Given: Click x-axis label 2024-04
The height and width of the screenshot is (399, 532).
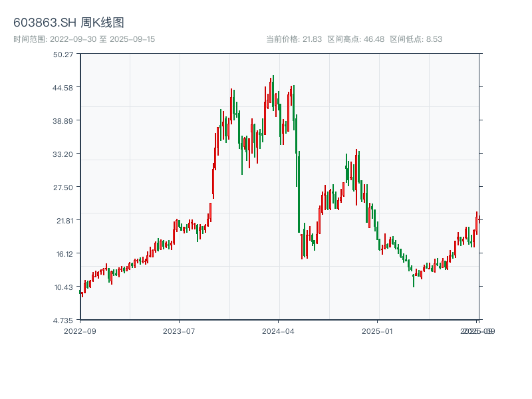Looking at the screenshot, I should pos(278,331).
